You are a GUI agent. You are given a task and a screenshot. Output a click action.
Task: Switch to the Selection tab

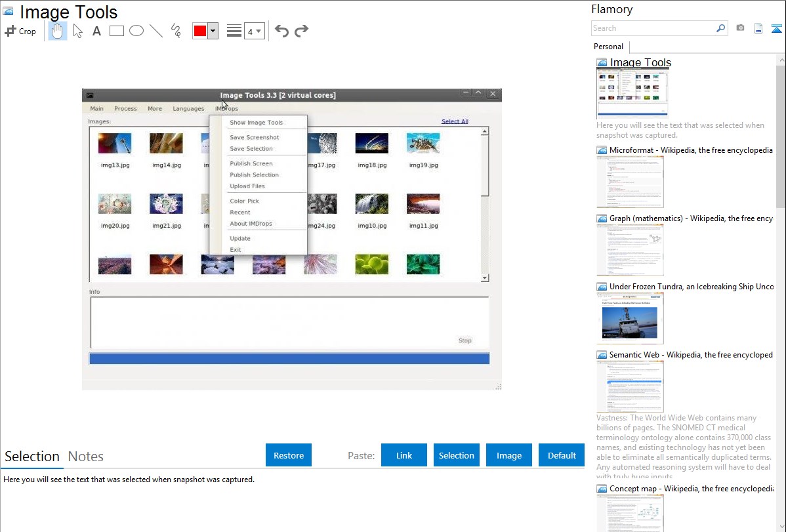tap(32, 457)
